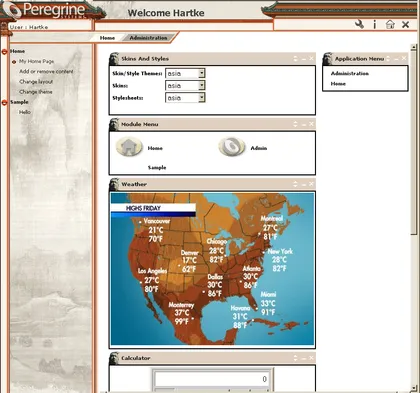
Task: Click the info 'i' icon in header
Action: pyautogui.click(x=375, y=24)
